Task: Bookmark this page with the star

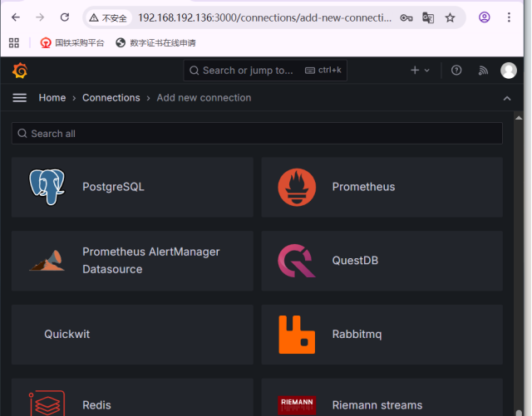Action: click(450, 17)
